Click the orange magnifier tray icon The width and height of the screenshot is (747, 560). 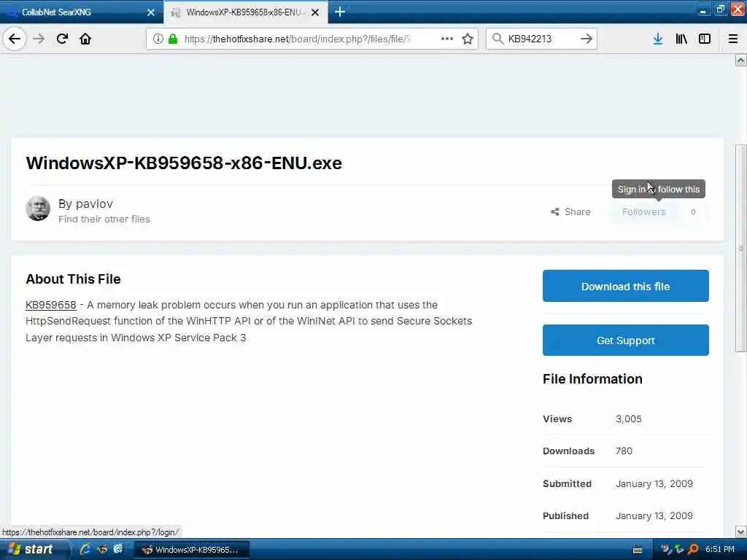point(693,549)
